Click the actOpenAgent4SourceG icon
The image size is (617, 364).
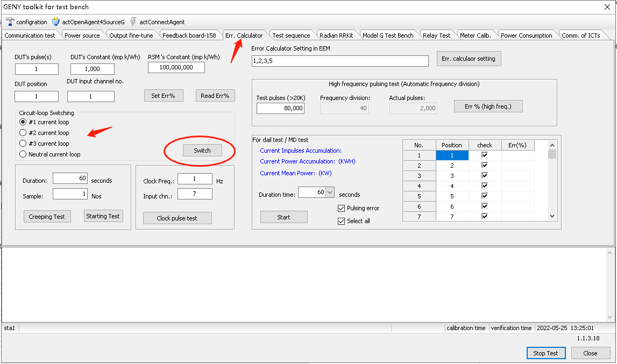pos(56,22)
